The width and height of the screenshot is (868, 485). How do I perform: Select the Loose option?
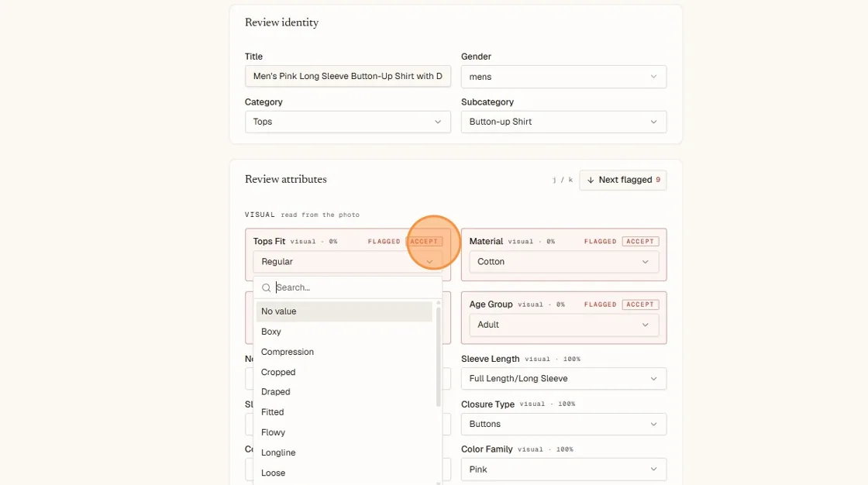pyautogui.click(x=344, y=473)
